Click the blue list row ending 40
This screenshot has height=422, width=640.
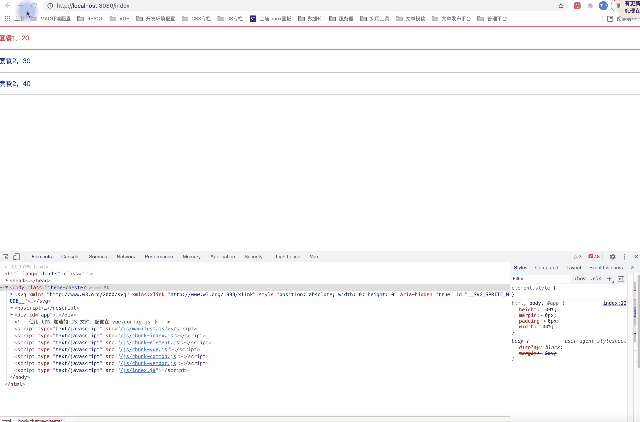pos(320,84)
